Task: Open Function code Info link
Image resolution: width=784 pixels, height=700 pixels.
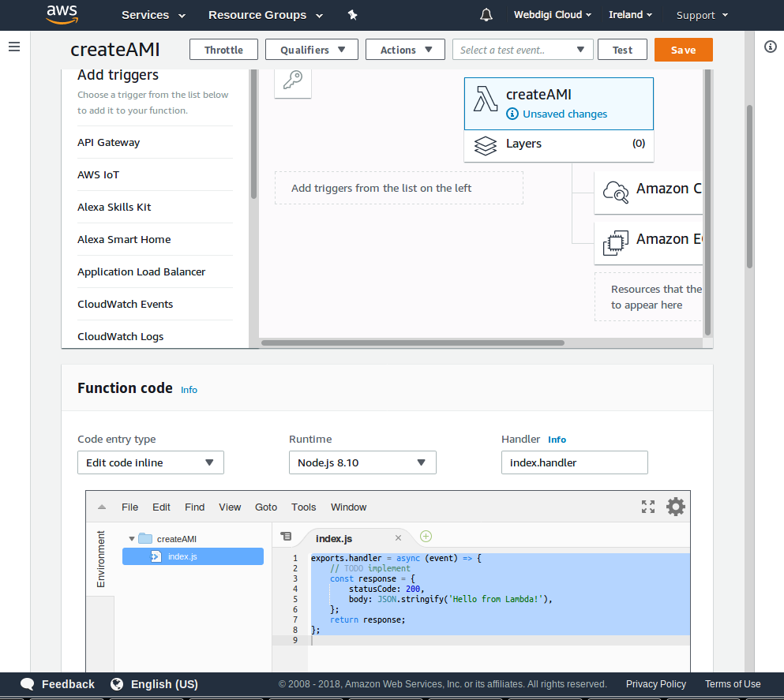Action: [x=189, y=390]
